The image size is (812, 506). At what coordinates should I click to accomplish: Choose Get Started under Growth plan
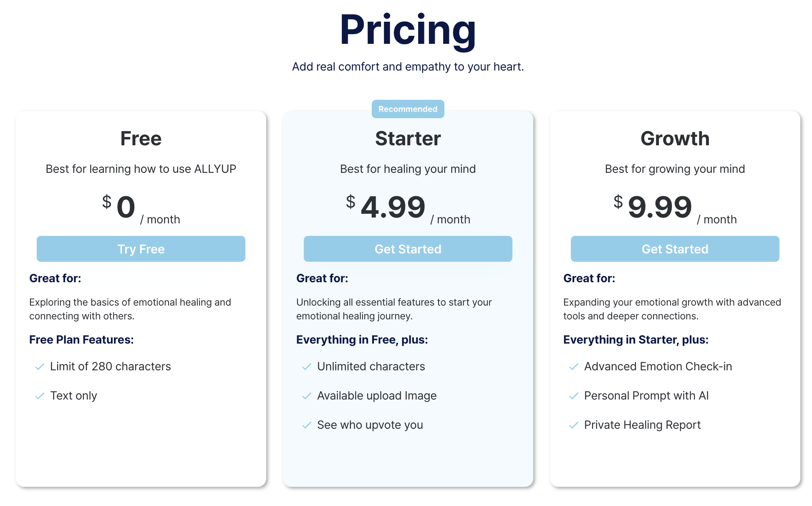click(x=675, y=249)
